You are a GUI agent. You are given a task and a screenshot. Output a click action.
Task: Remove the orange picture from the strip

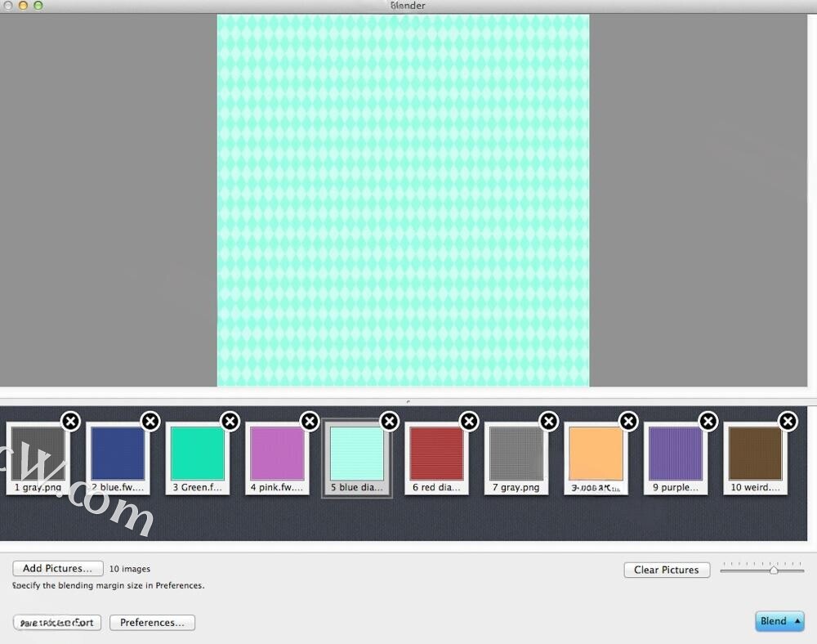(629, 421)
